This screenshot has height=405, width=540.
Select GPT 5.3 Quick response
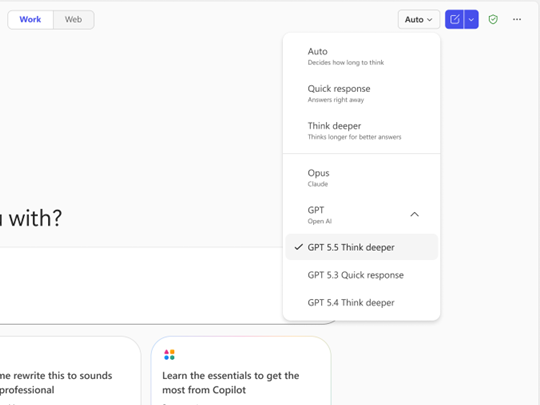[x=361, y=275]
